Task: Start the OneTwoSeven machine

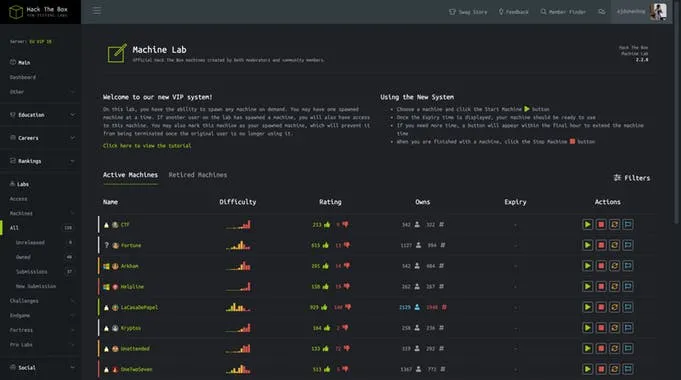Action: [588, 369]
